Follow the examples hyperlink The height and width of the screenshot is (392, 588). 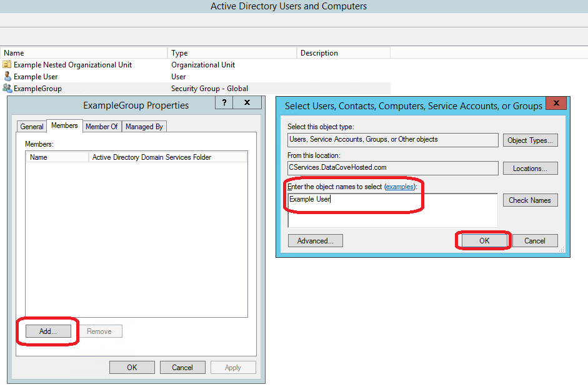point(400,187)
